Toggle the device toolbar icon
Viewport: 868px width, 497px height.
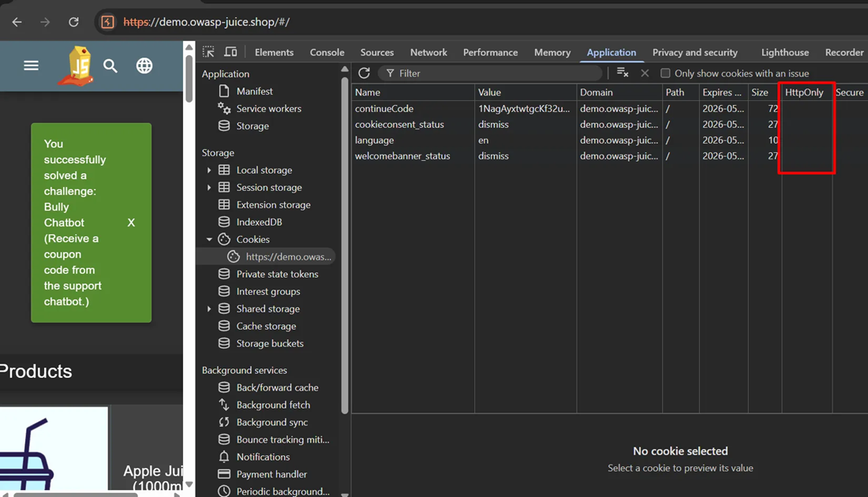230,52
